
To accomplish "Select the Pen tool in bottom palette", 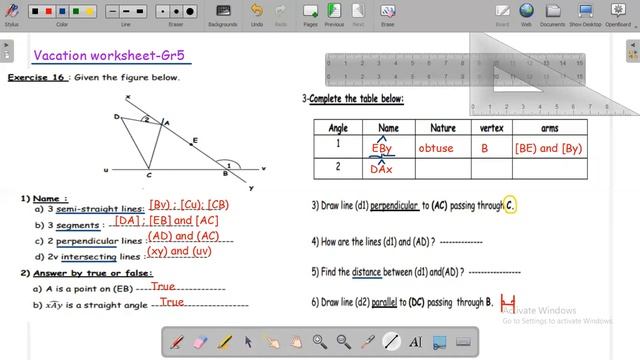I will [x=176, y=342].
